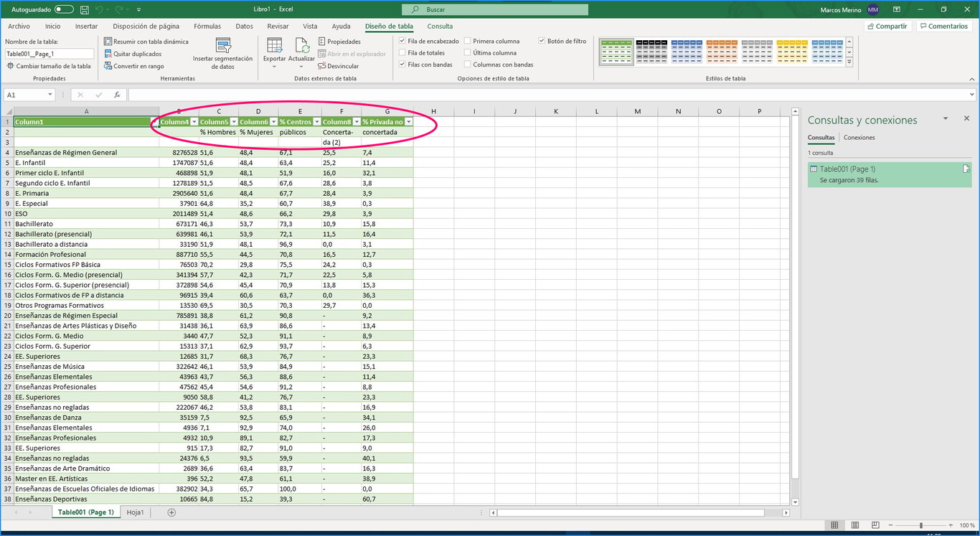Click Quitar duplicados
The height and width of the screenshot is (536, 980).
(133, 54)
